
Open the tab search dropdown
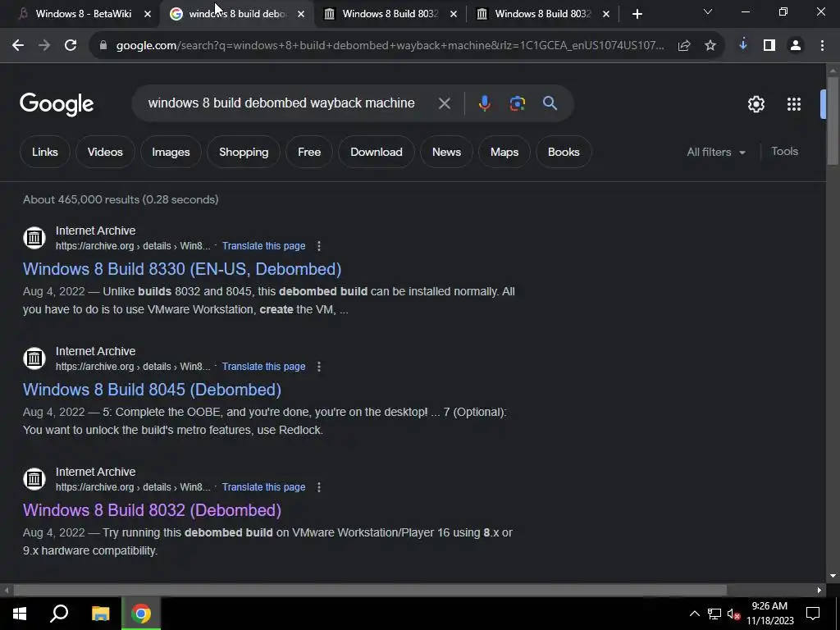coord(708,11)
